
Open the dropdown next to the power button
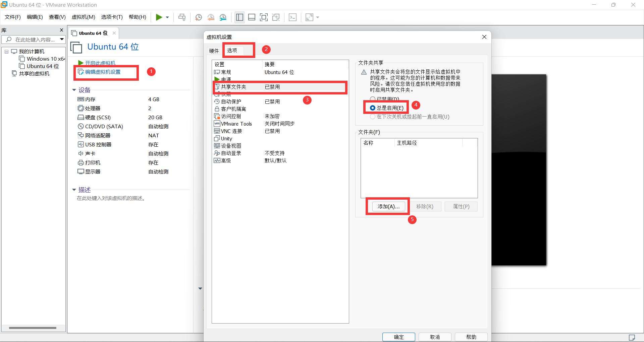[x=167, y=17]
